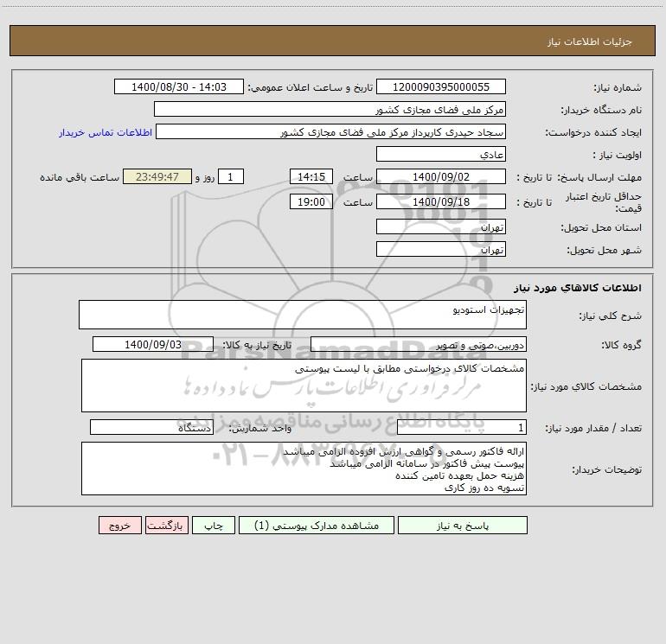666x644 pixels.
Task: Click goods group field دوربین،صوتی و تصویر
Action: point(419,344)
